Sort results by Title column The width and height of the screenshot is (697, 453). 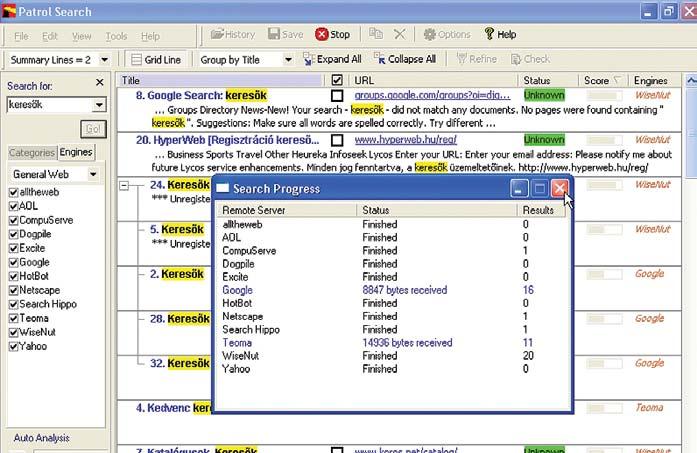click(x=220, y=80)
